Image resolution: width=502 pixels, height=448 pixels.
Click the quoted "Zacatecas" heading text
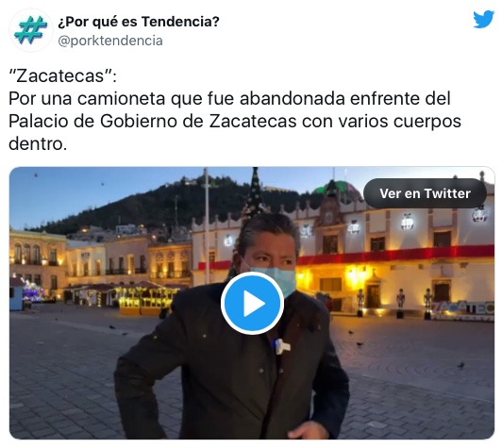pyautogui.click(x=62, y=76)
